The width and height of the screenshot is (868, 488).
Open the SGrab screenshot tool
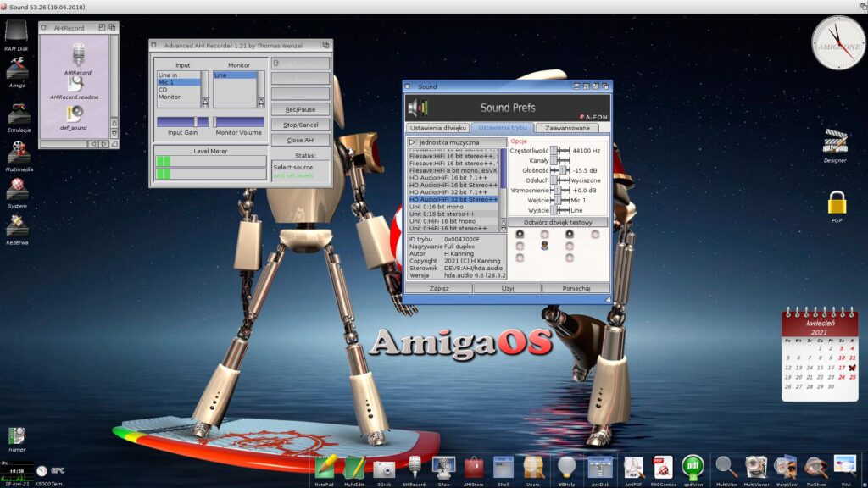coord(384,469)
